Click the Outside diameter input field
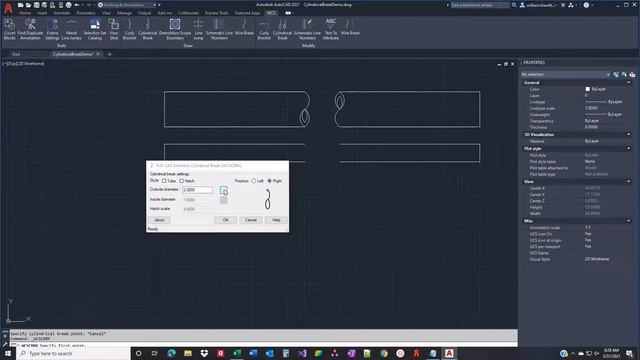 [198, 190]
